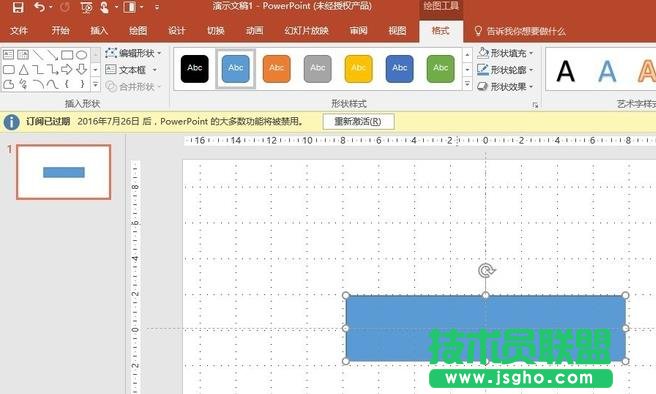
Task: Apply the black Abc shape style
Action: tap(195, 69)
